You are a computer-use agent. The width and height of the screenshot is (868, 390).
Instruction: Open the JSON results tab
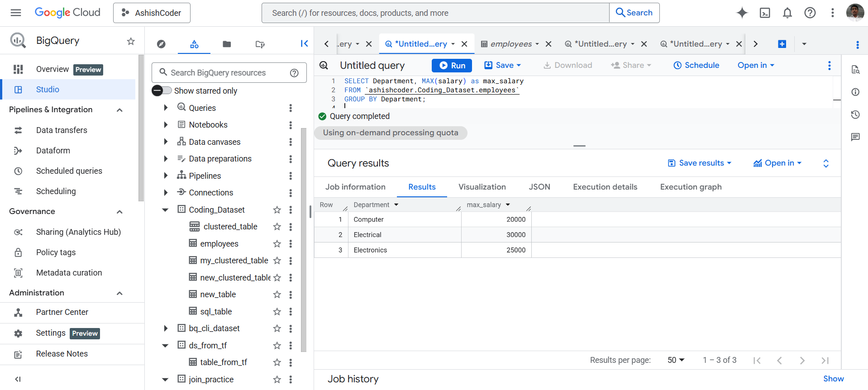pos(539,187)
